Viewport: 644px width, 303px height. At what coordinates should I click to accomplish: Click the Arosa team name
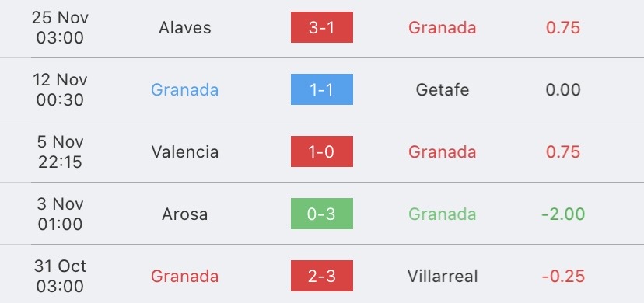pos(185,214)
